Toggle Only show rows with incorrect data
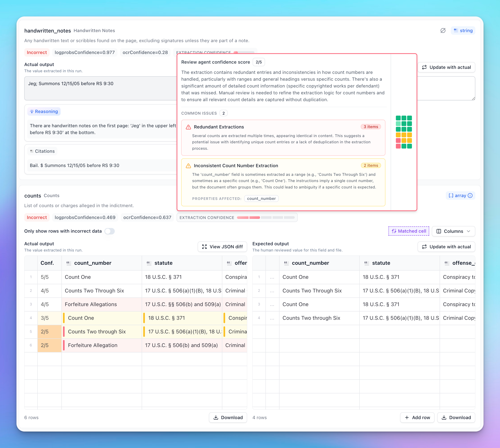Screen dimensions: 500x448 click(110, 231)
